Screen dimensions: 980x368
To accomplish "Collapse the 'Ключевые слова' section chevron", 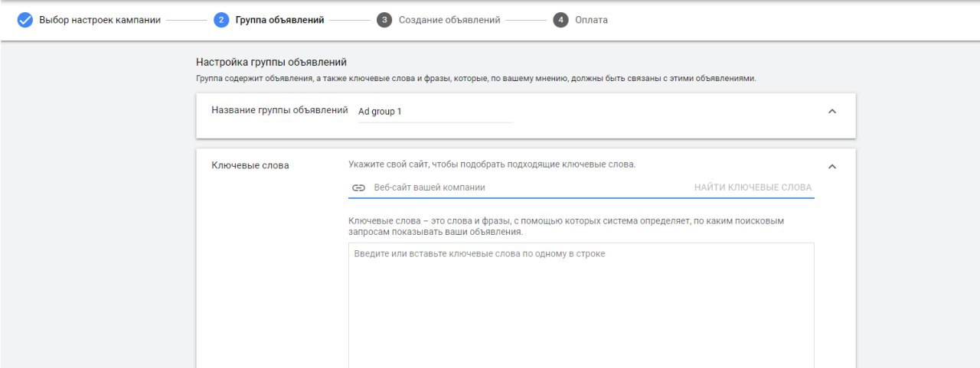I will click(832, 166).
